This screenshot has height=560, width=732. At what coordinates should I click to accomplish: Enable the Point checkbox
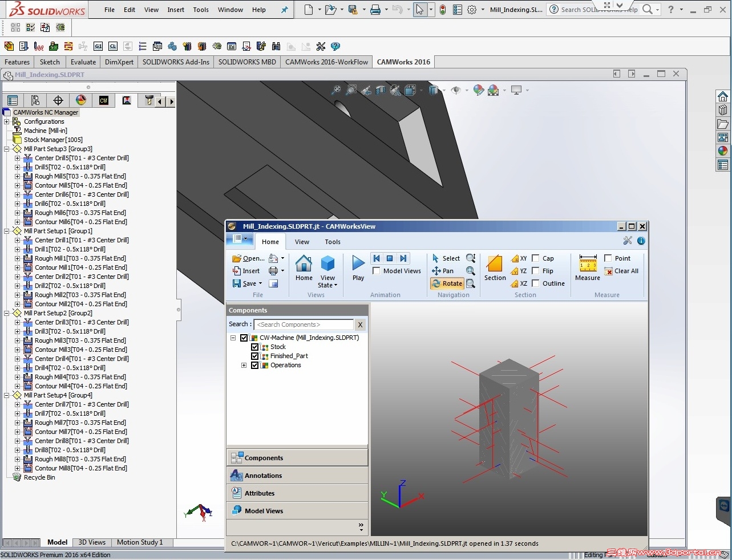point(608,258)
